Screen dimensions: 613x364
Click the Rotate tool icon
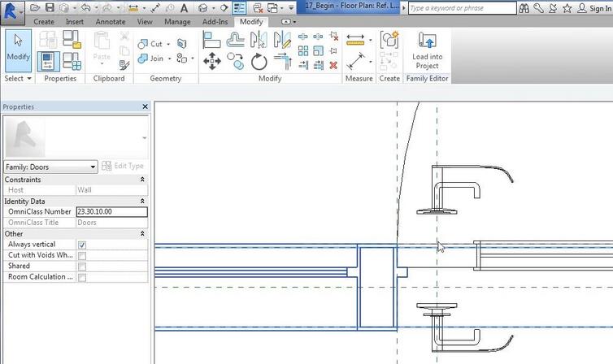pos(259,62)
